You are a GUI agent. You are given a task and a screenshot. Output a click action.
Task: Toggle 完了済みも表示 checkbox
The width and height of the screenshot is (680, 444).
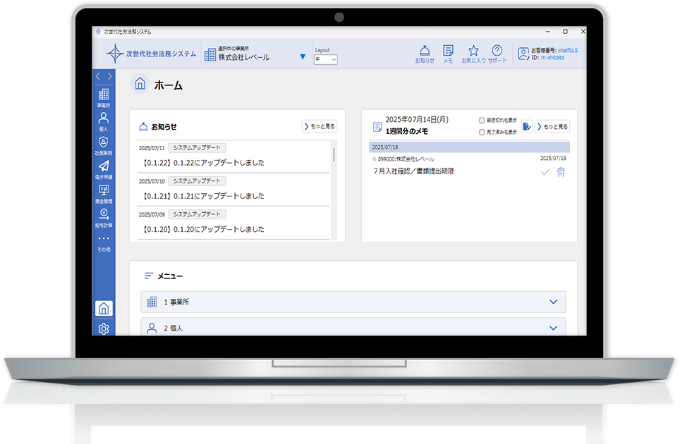[482, 132]
